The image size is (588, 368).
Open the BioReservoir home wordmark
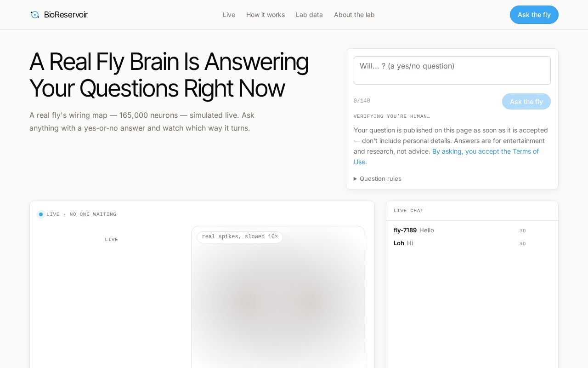pyautogui.click(x=66, y=15)
